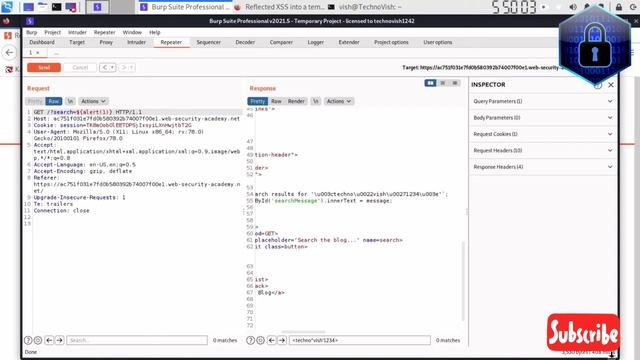Image resolution: width=640 pixels, height=360 pixels.
Task: Open the Project menu
Action: tap(52, 32)
